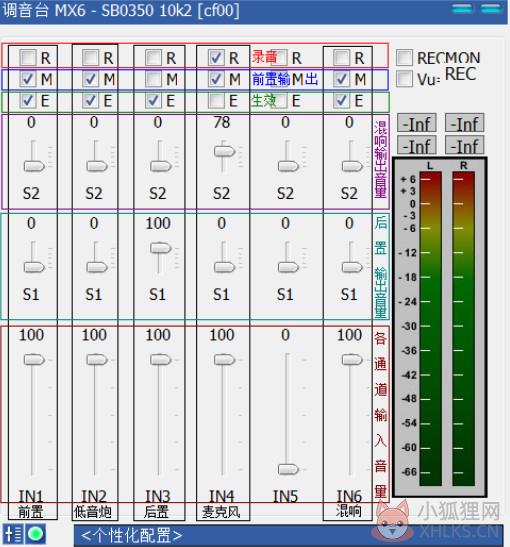This screenshot has width=510, height=547.
Task: Click the second cyan title bar button
Action: pos(490,8)
